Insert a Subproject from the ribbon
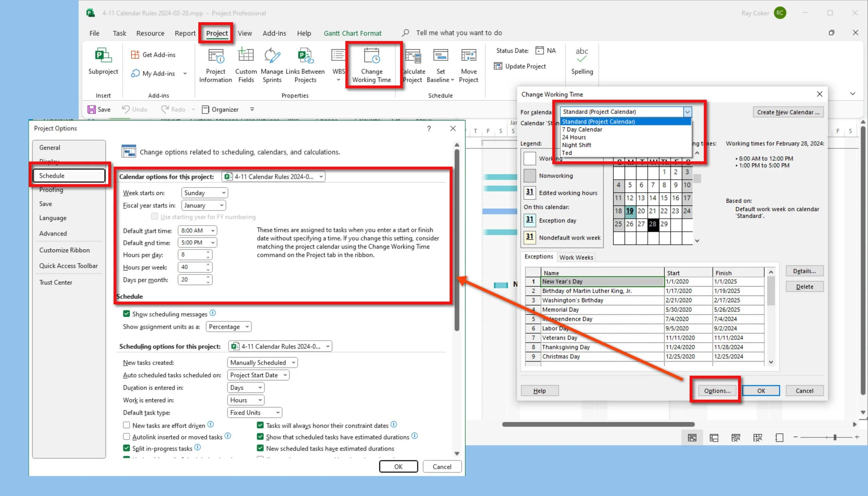 pyautogui.click(x=103, y=61)
